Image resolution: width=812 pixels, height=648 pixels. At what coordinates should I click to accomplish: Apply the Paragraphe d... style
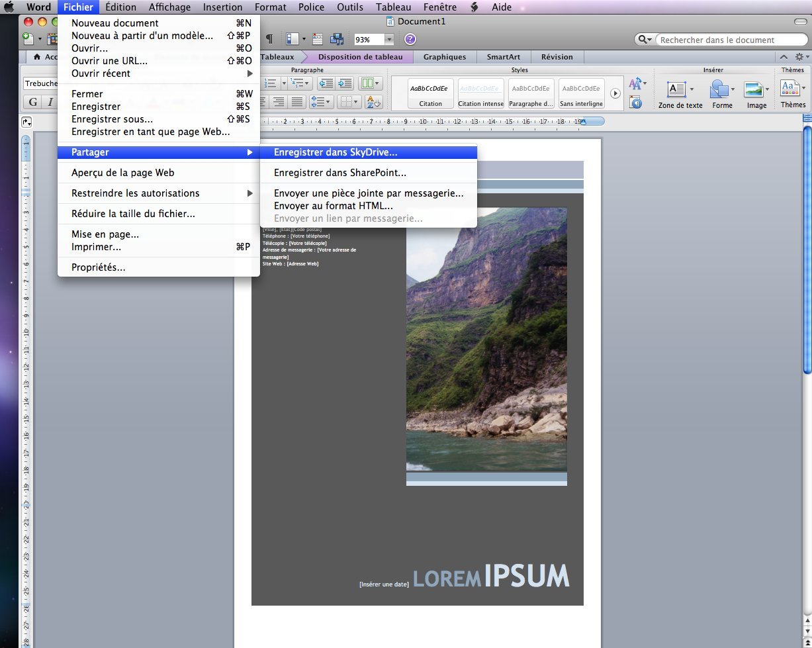pyautogui.click(x=531, y=93)
